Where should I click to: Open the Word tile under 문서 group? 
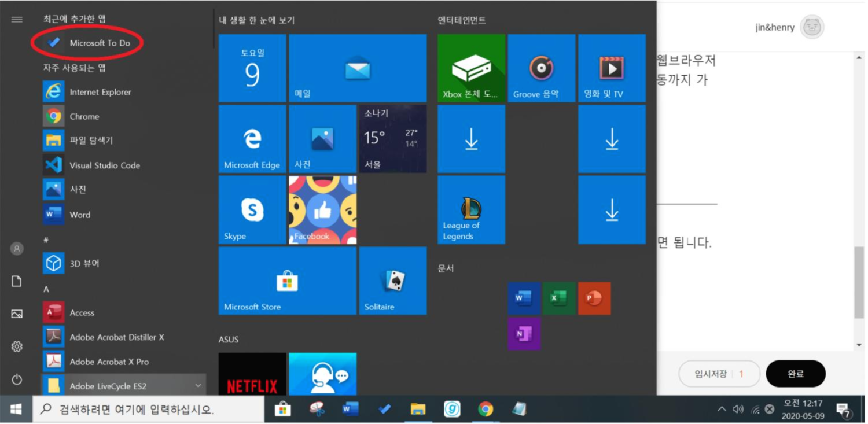coord(524,298)
